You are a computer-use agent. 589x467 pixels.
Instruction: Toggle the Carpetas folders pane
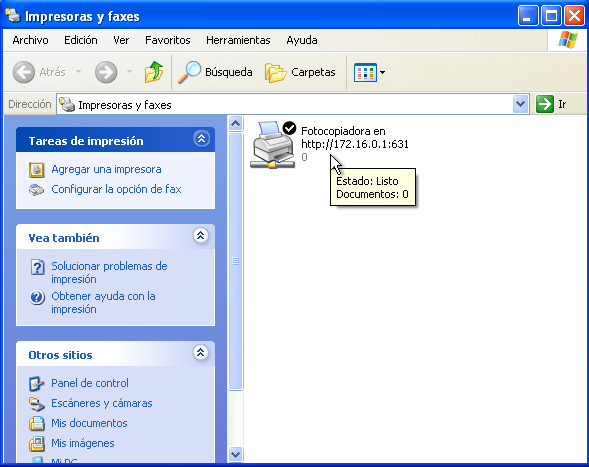point(300,72)
